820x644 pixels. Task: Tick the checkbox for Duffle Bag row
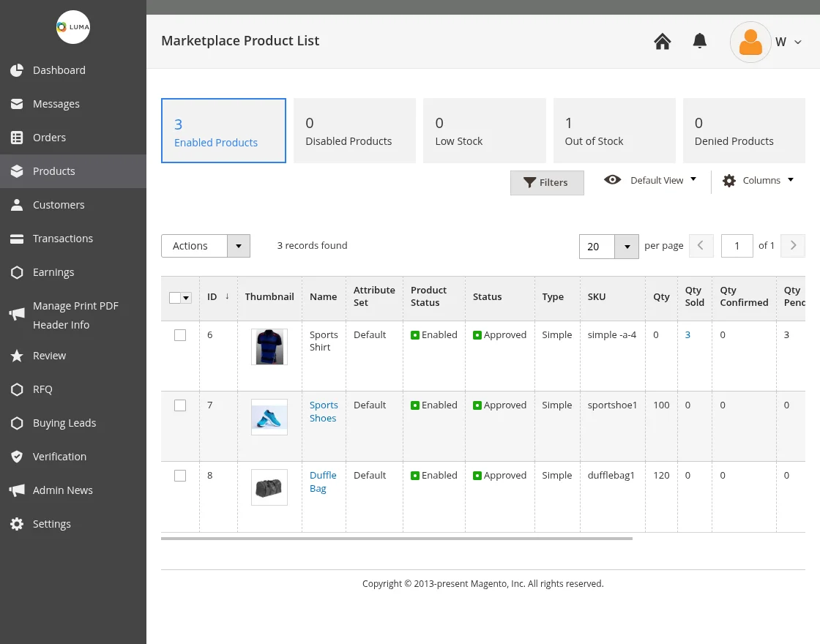(x=180, y=475)
